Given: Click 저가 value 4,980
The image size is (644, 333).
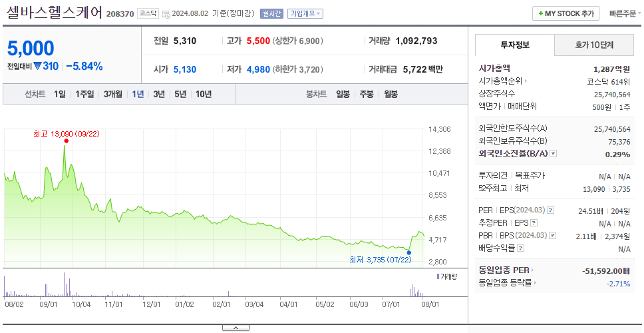Looking at the screenshot, I should coord(258,69).
